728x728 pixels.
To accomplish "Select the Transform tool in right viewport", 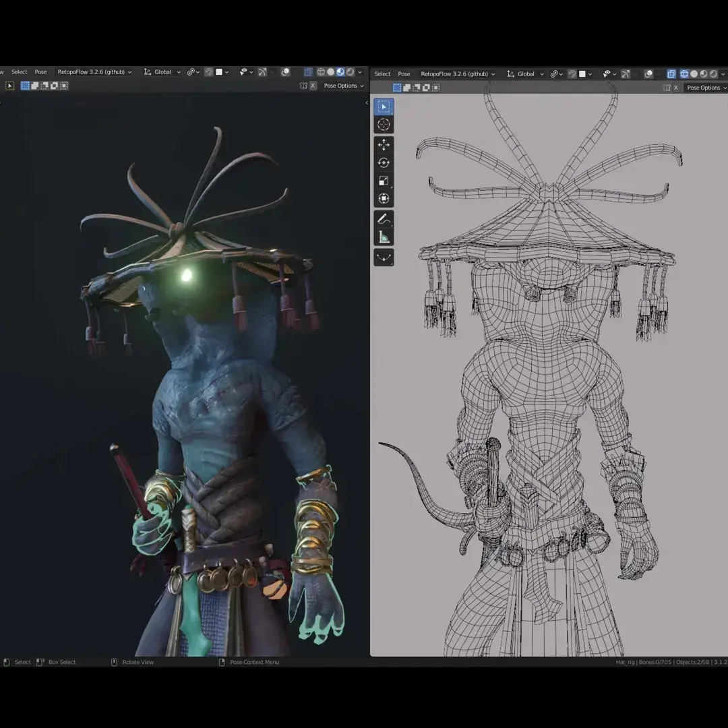I will [x=384, y=198].
